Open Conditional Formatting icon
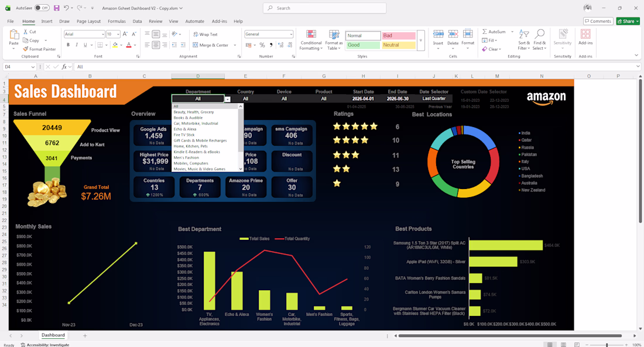This screenshot has width=644, height=347. (311, 35)
